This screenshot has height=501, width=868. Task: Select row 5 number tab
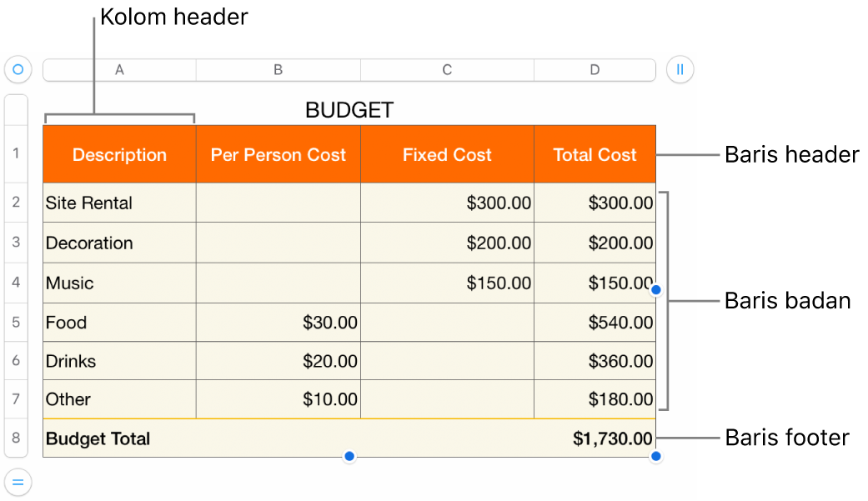coord(16,322)
